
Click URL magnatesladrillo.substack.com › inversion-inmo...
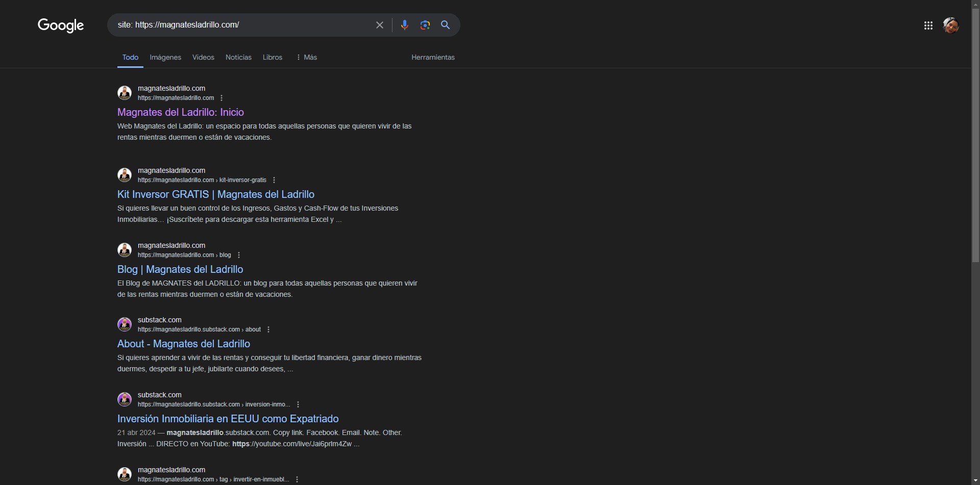214,404
